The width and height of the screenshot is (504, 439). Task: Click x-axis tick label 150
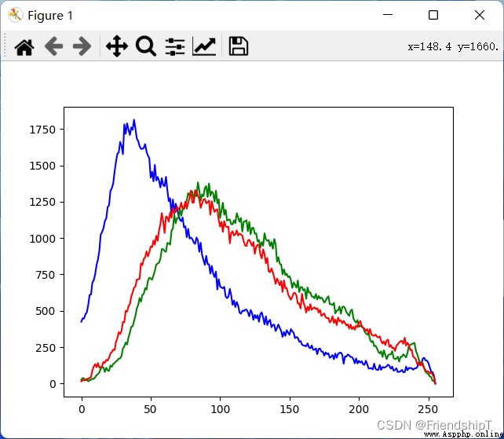pyautogui.click(x=290, y=409)
